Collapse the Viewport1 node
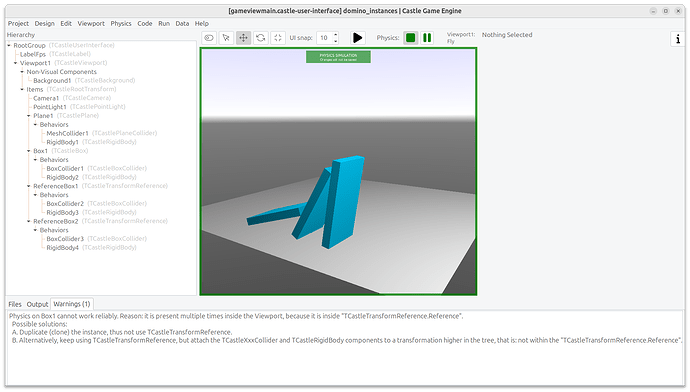690x392 pixels. (15, 63)
